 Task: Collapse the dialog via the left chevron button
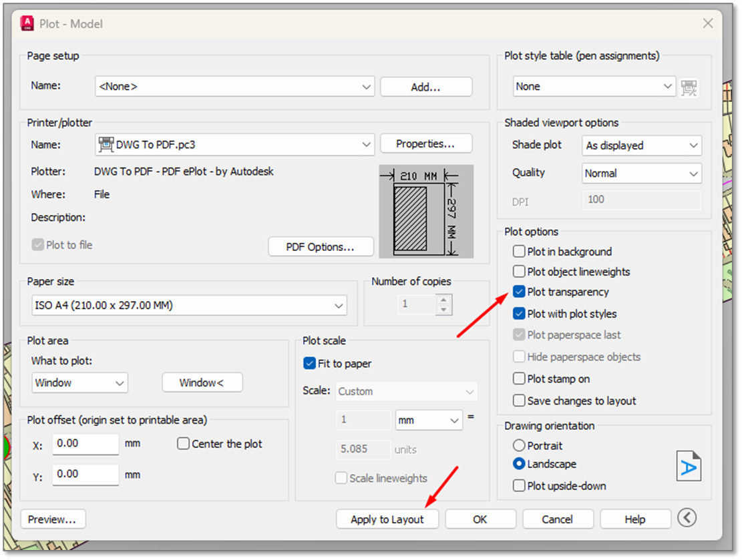point(687,517)
